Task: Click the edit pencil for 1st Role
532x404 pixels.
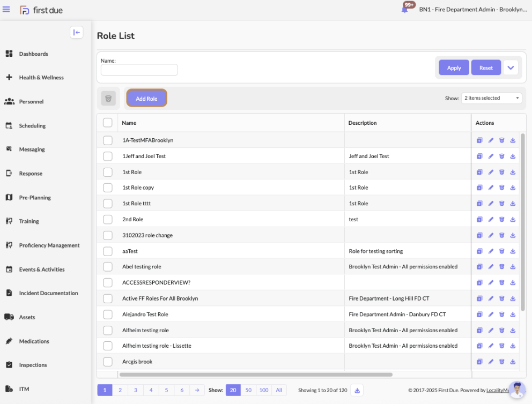Action: tap(491, 172)
